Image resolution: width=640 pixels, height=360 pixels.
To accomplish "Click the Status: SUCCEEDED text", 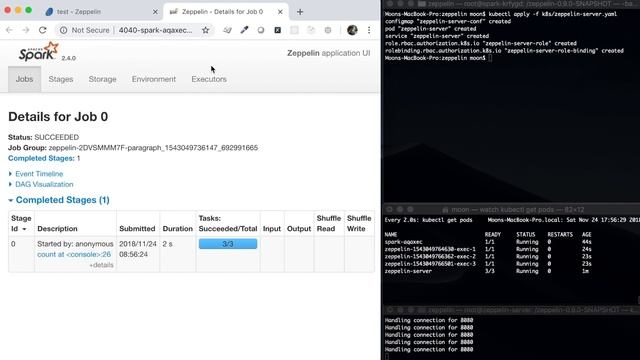I will [44, 137].
